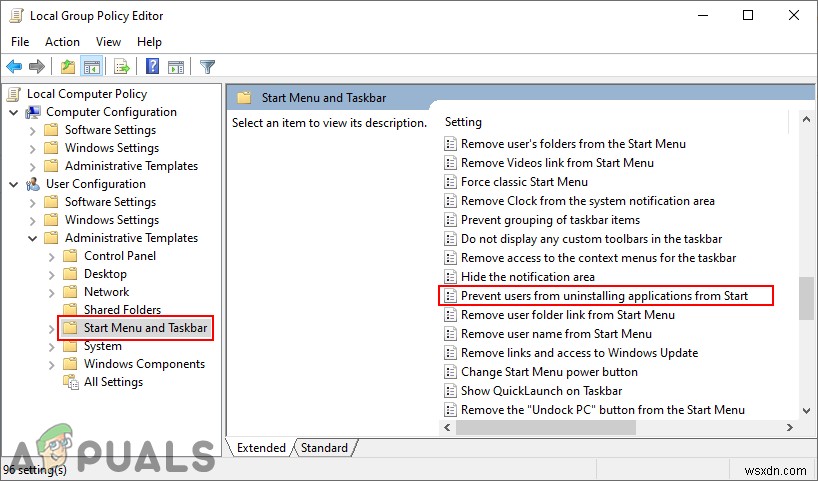The width and height of the screenshot is (818, 481).
Task: Expand Windows Settings under Computer Configuration
Action: tap(32, 149)
